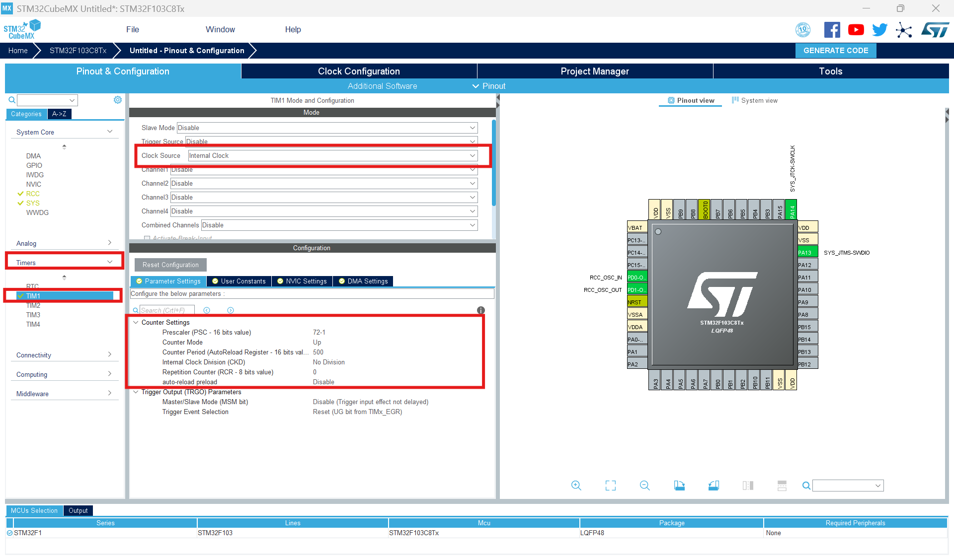Screen dimensions: 954x560
Task: Zoom out of the pinout view
Action: tap(644, 486)
